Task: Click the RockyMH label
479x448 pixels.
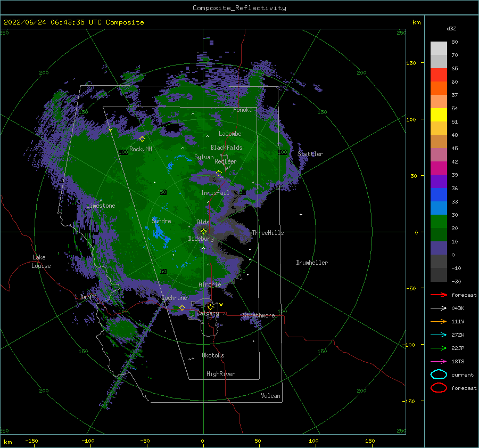Action: [x=141, y=149]
